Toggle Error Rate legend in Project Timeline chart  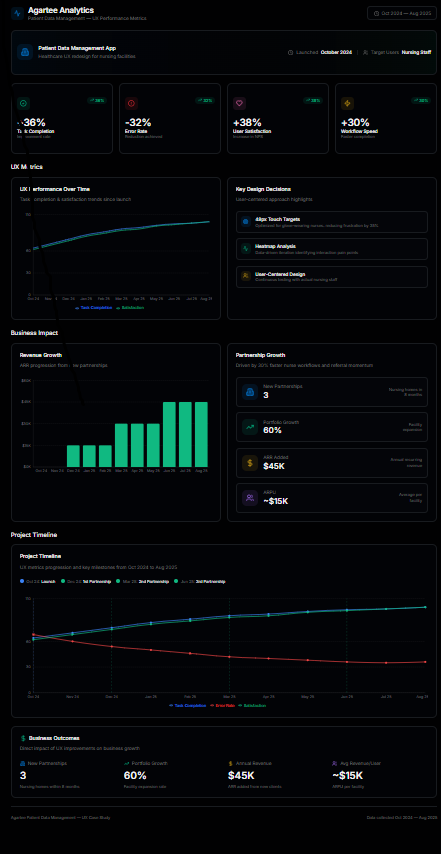point(222,705)
